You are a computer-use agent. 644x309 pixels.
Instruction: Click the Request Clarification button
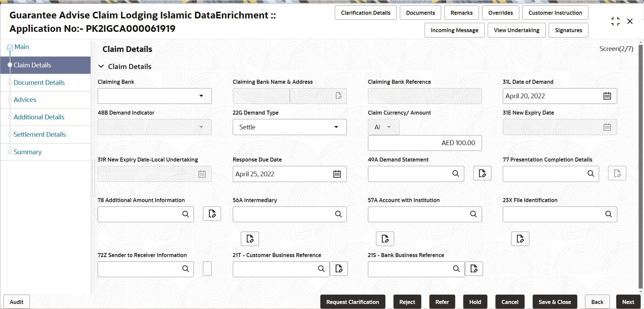[353, 302]
